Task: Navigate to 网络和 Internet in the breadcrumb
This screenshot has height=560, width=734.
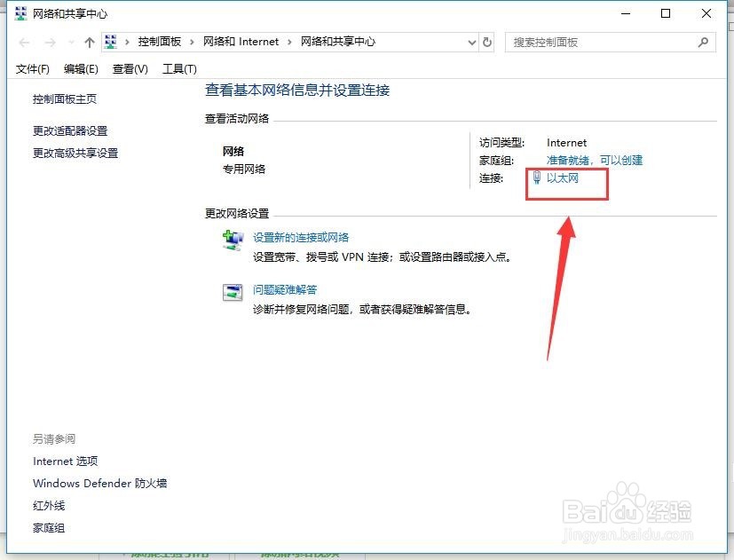Action: 241,41
